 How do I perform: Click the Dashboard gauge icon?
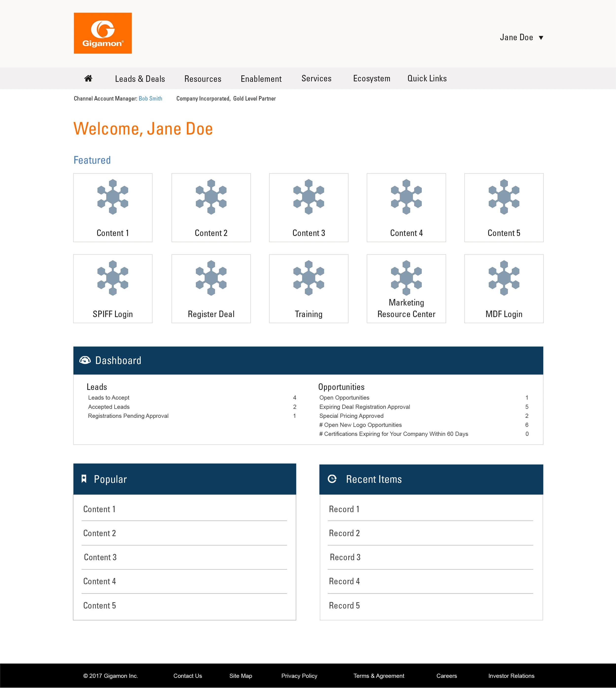pos(85,360)
